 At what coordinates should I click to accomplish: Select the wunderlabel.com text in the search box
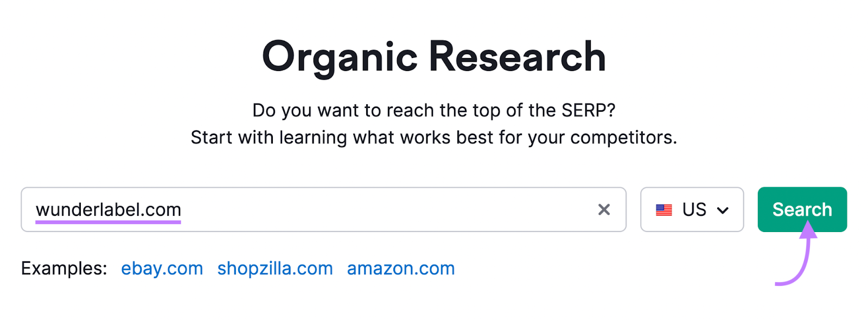108,209
